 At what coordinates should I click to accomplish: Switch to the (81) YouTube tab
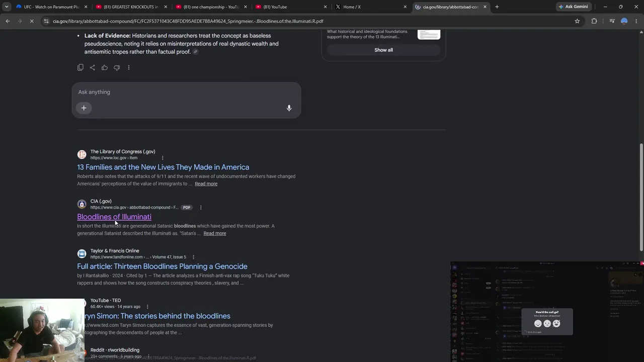pos(291,7)
